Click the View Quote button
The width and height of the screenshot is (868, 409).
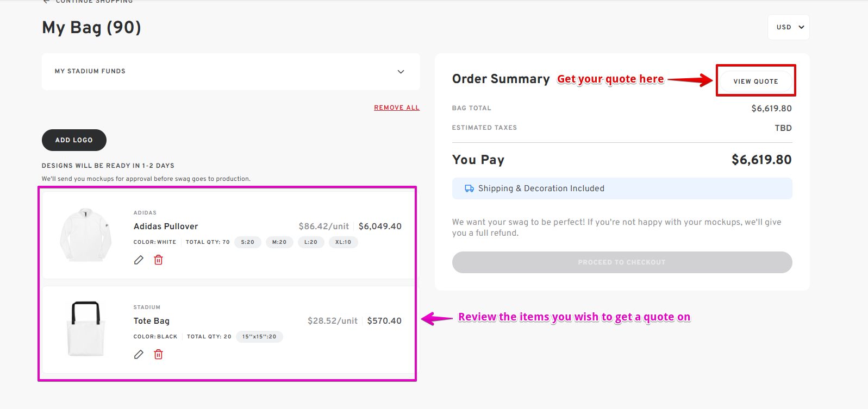(755, 81)
